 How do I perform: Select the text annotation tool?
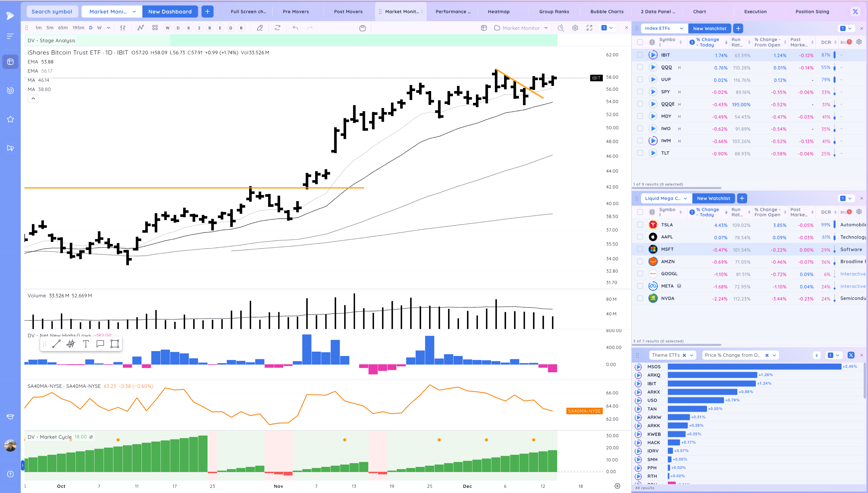click(86, 344)
